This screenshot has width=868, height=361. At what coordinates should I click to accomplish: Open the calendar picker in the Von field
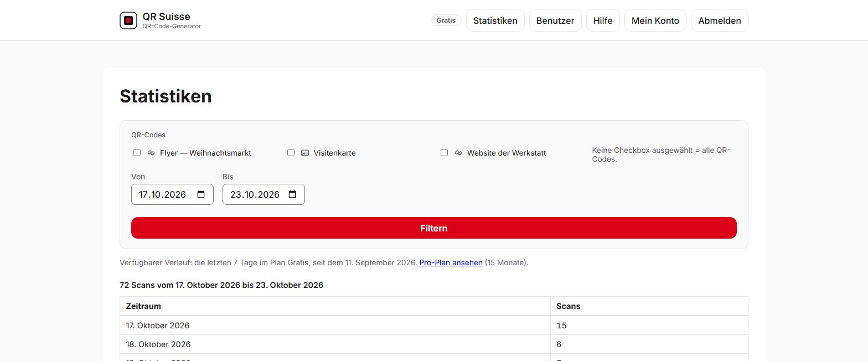tap(201, 194)
